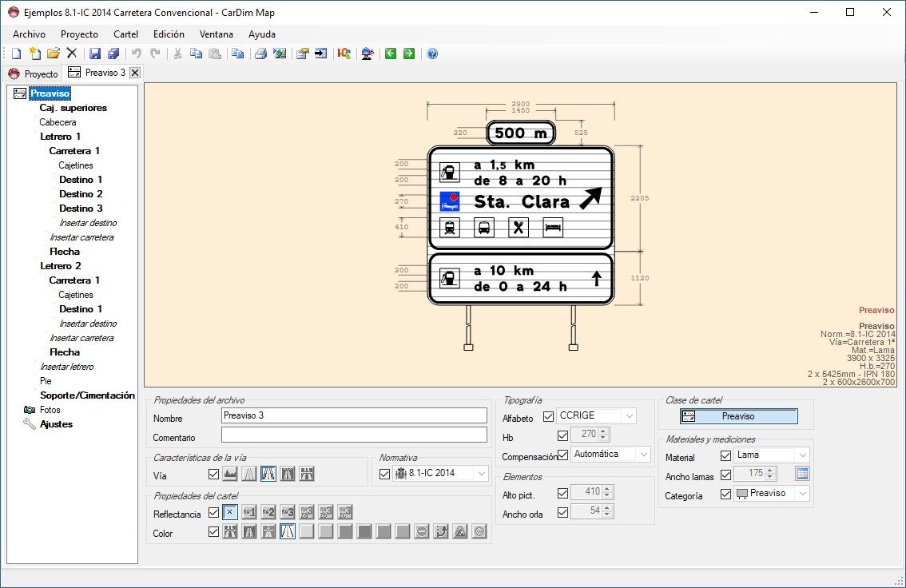Viewport: 906px width, 588px height.
Task: Click the open folder toolbar icon
Action: point(54,54)
